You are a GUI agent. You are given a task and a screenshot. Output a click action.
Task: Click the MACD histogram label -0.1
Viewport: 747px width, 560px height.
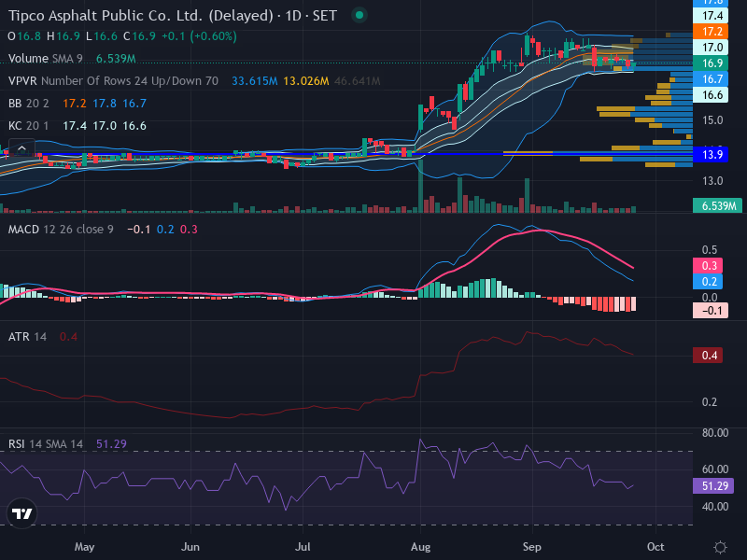(x=711, y=311)
